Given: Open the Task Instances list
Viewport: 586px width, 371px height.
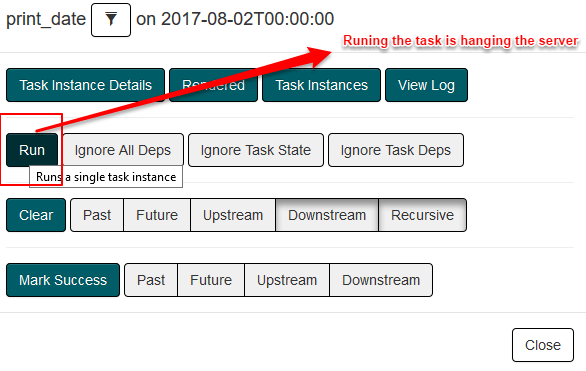Looking at the screenshot, I should coord(321,85).
